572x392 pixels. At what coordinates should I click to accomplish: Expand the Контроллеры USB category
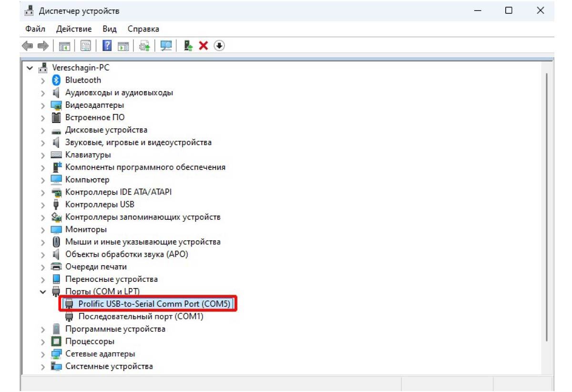pos(43,205)
